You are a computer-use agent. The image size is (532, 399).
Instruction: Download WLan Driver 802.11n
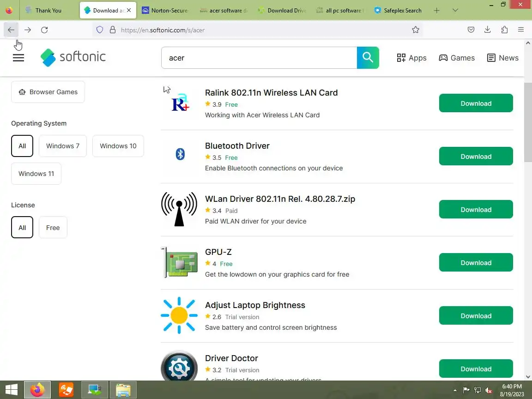pyautogui.click(x=476, y=209)
